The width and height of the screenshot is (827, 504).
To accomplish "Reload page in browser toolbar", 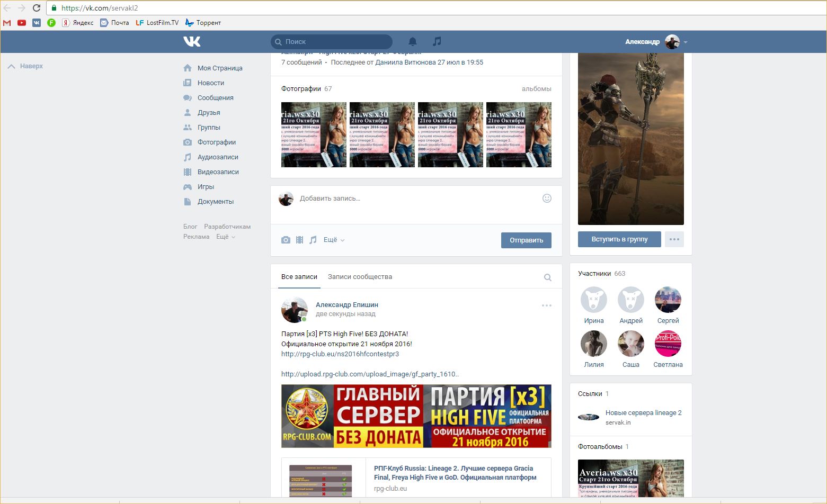I will [37, 8].
